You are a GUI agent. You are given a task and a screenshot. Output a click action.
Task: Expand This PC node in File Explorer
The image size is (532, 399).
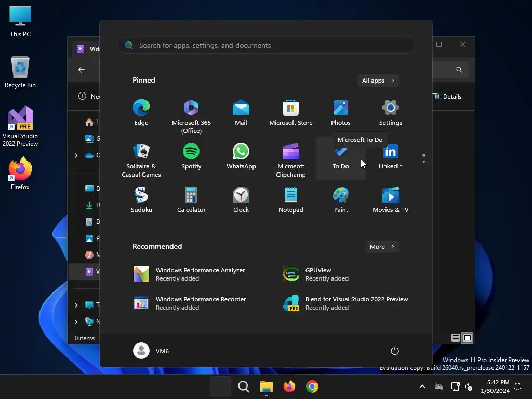76,305
